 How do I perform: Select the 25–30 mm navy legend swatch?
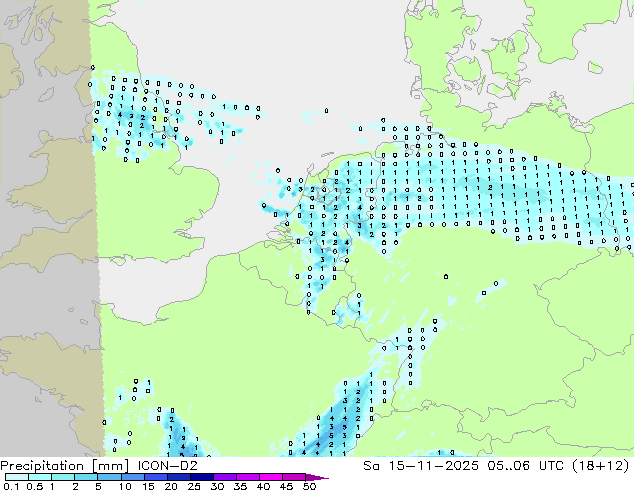pos(202,477)
